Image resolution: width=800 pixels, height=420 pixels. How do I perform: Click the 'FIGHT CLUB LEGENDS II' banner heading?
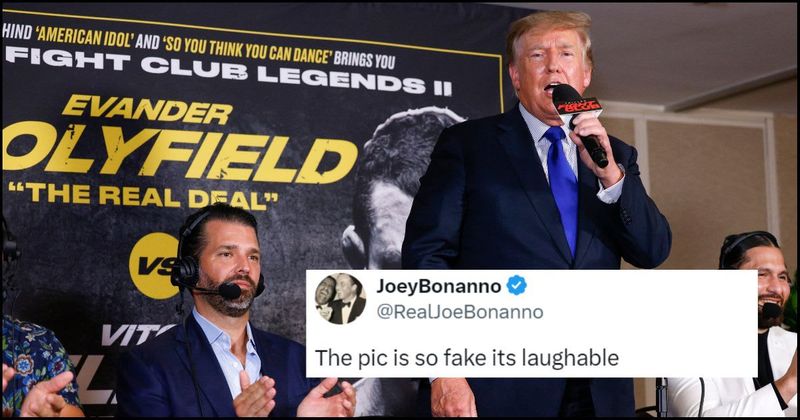[228, 70]
